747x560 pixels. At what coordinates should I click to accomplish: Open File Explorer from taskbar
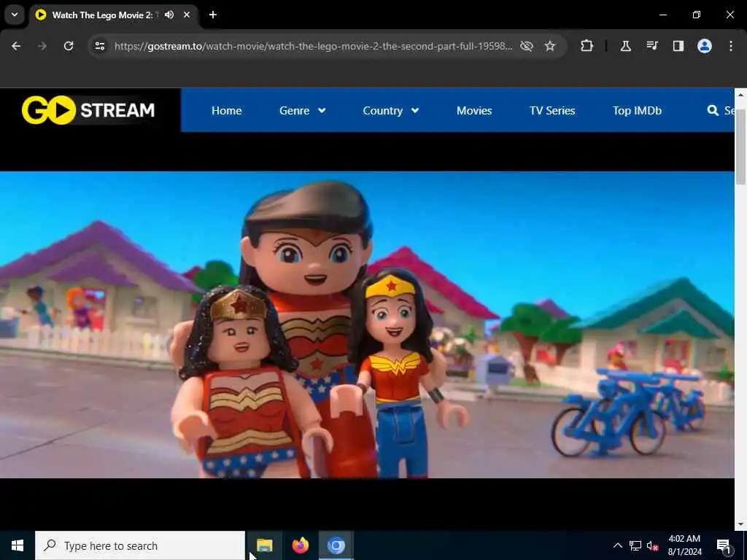tap(264, 545)
